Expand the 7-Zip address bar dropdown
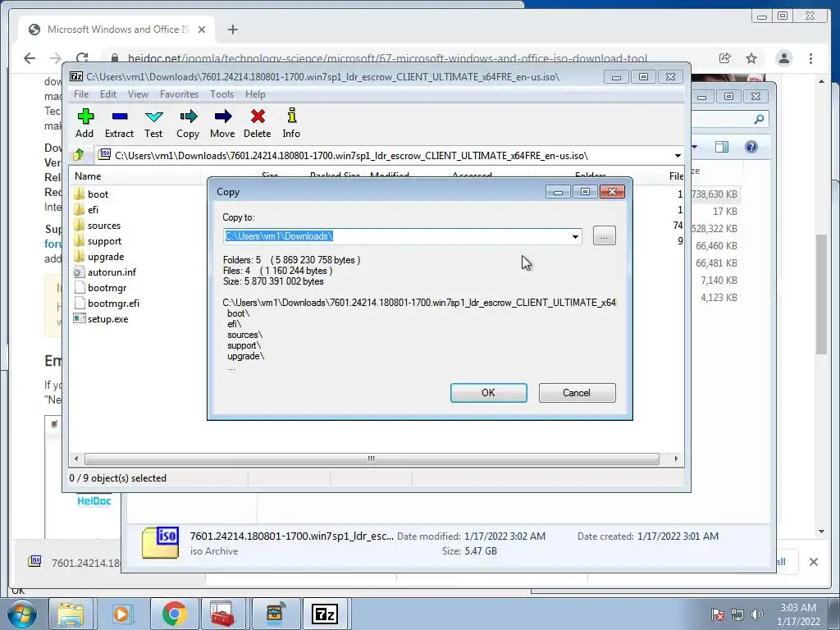The image size is (840, 630). pos(678,155)
